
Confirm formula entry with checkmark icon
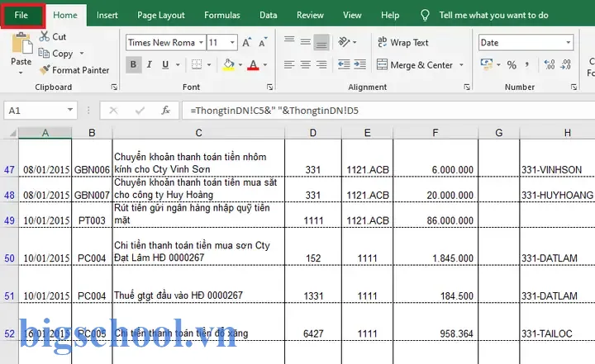(x=140, y=111)
